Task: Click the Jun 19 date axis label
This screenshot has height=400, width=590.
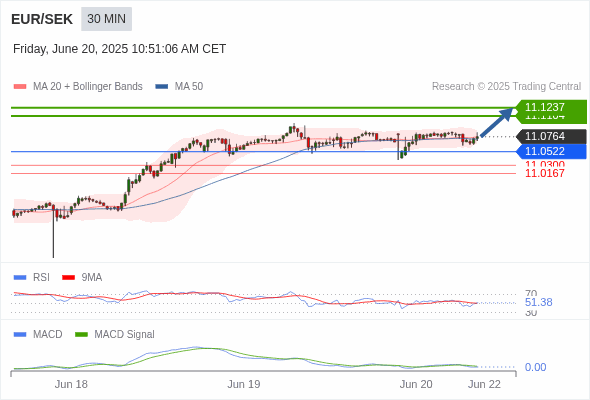Action: click(244, 384)
